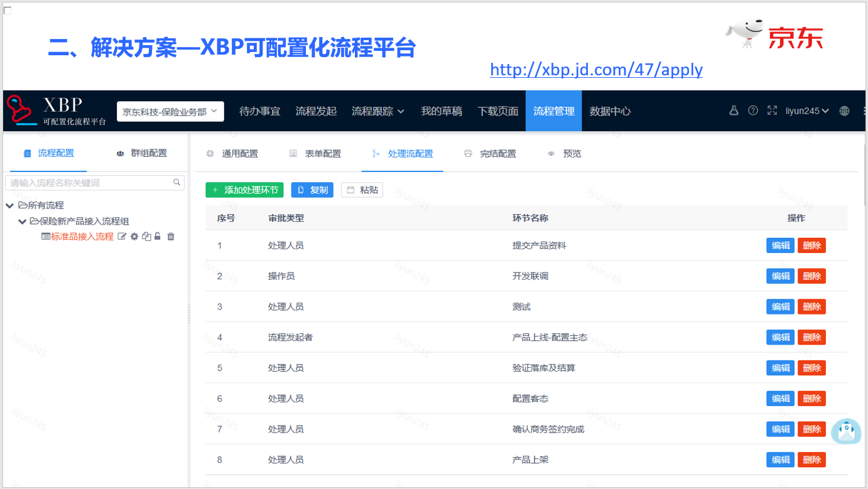Image resolution: width=868 pixels, height=489 pixels.
Task: Click edit pencil icon beside 标准品接入流程
Action: tap(122, 237)
